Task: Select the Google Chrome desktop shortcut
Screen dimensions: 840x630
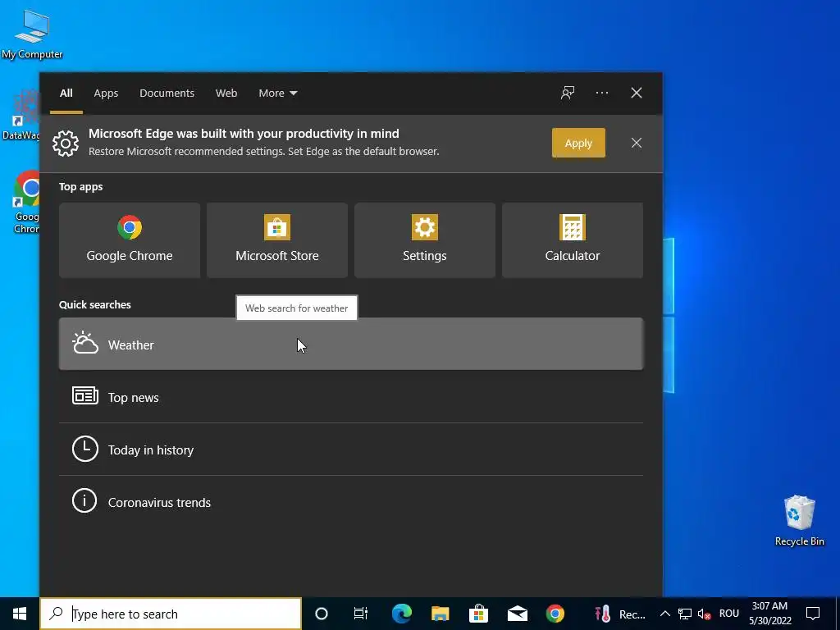Action: tap(25, 203)
